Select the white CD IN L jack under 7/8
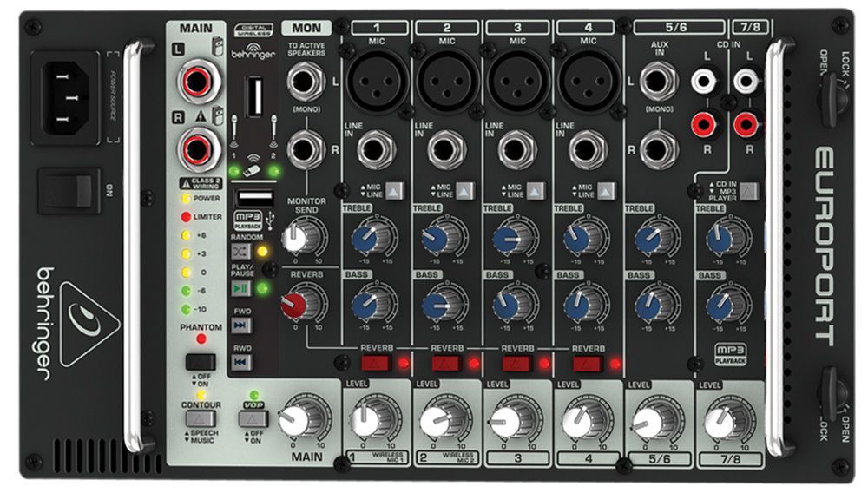 pyautogui.click(x=746, y=82)
